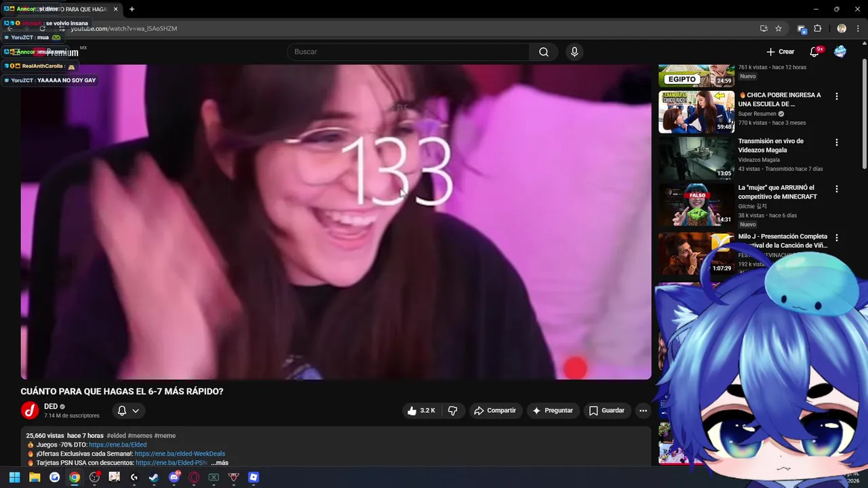Open https://ene.ba/elded-WeekDeals link
868x488 pixels.
pos(180,454)
